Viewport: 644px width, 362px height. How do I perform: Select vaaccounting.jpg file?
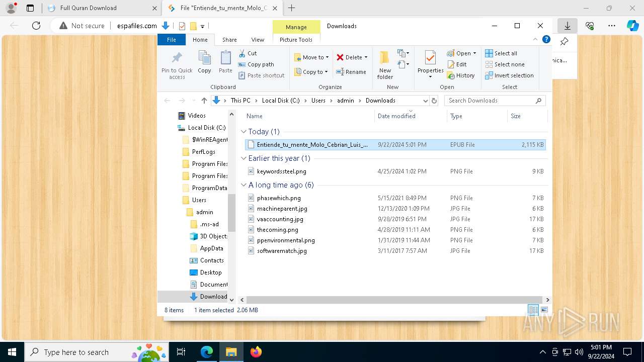[395, 219]
